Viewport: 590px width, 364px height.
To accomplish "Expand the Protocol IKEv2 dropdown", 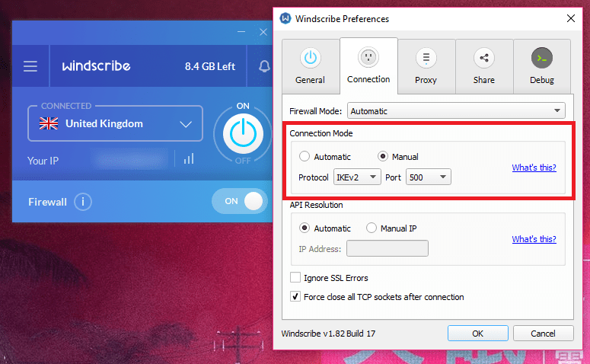I will (357, 177).
